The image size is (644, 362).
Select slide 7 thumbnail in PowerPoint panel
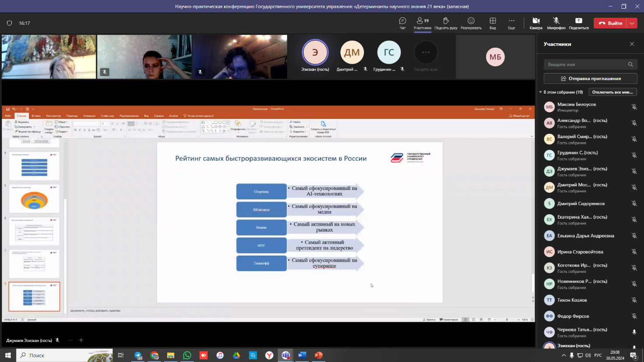click(x=34, y=264)
